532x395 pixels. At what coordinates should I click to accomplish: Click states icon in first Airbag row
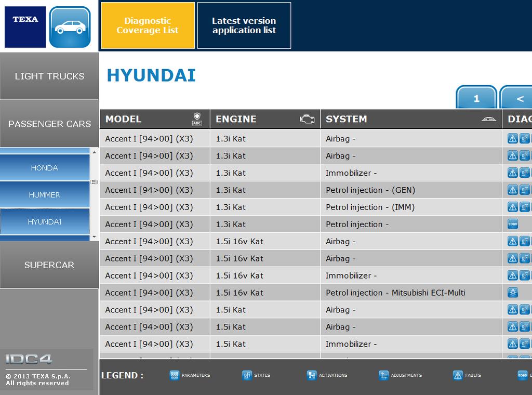point(524,138)
